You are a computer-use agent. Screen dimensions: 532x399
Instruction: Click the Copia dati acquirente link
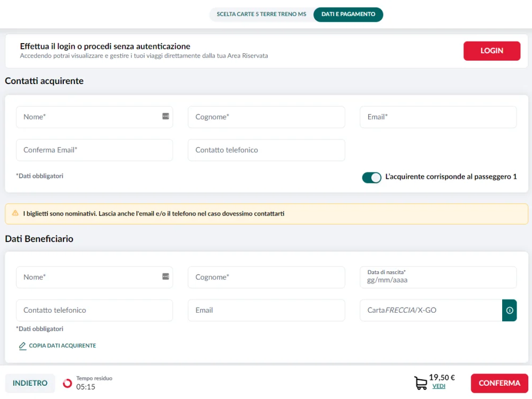tap(62, 346)
